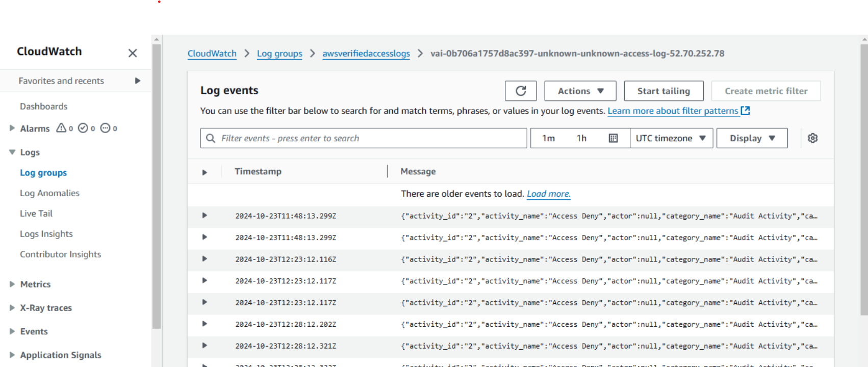The image size is (868, 367).
Task: Expand all rows using header triangle
Action: (205, 172)
